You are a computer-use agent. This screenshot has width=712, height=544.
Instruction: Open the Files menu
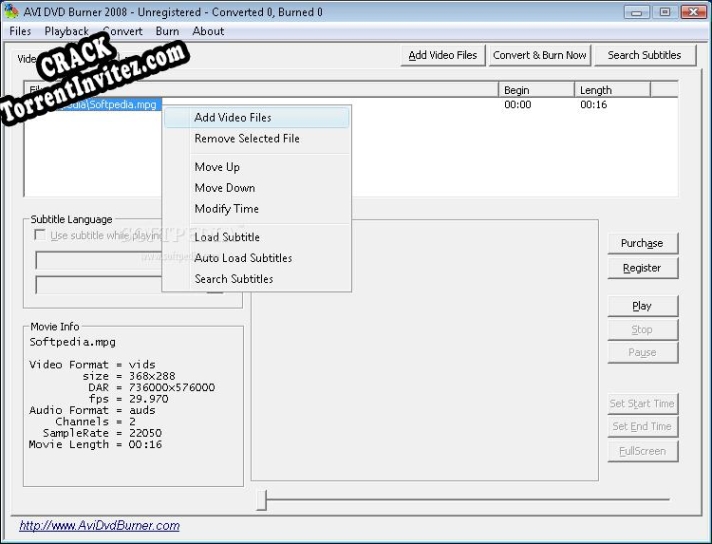pyautogui.click(x=20, y=31)
